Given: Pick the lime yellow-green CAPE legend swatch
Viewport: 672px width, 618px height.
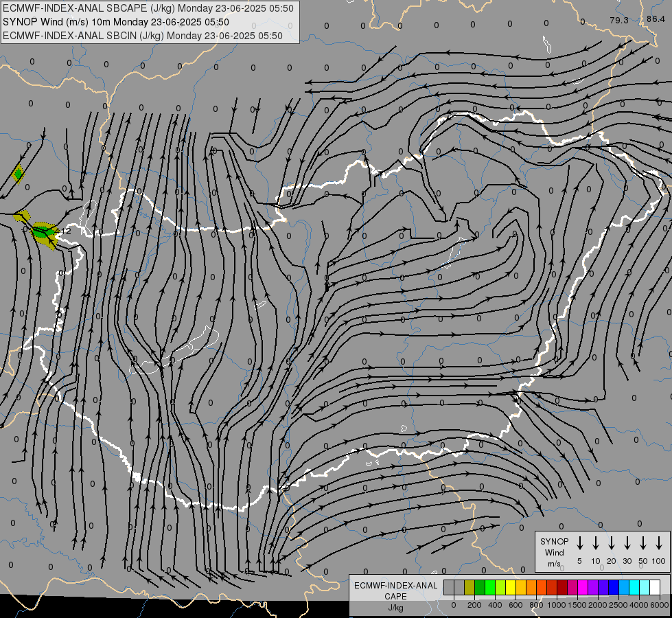Looking at the screenshot, I should click(x=500, y=587).
